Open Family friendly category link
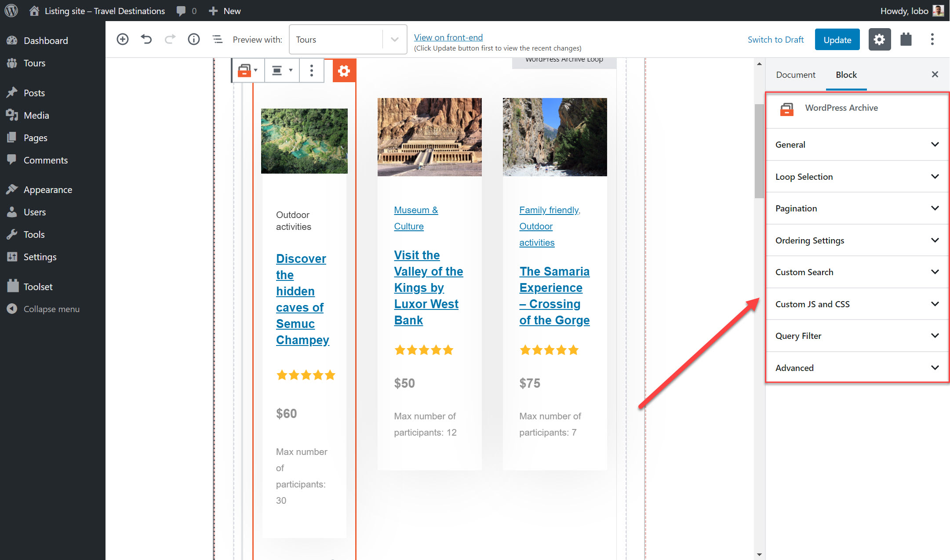The image size is (950, 560). point(550,210)
